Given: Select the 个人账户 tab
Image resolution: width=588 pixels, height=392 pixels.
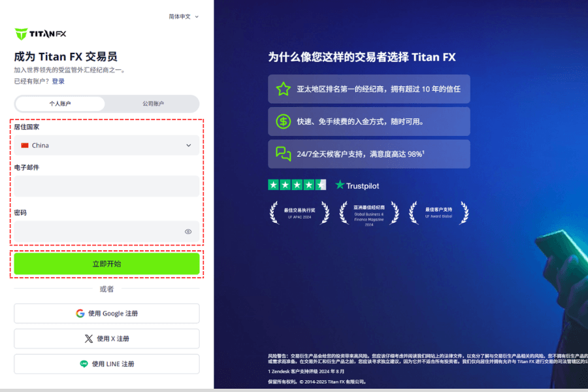Looking at the screenshot, I should (x=60, y=104).
